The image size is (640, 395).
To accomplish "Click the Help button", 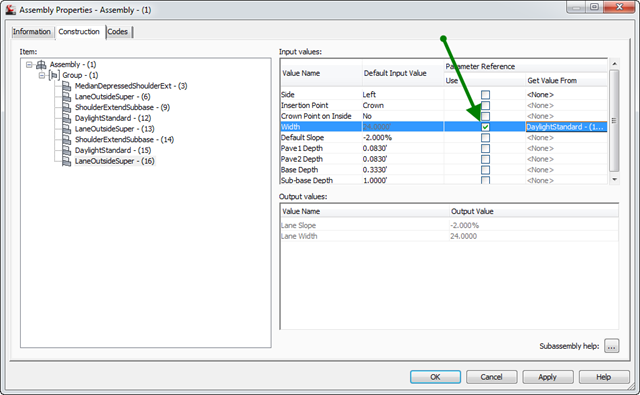I will (x=604, y=377).
